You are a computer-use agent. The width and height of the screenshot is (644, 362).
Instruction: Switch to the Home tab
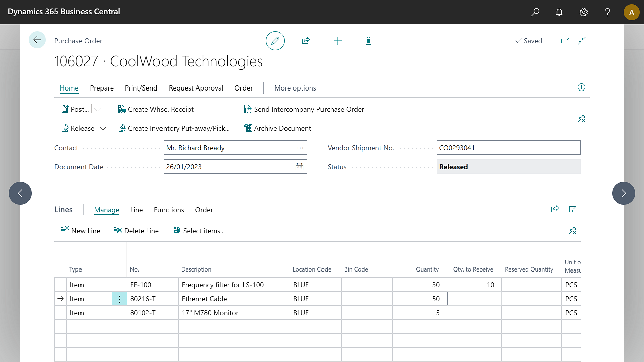tap(69, 88)
